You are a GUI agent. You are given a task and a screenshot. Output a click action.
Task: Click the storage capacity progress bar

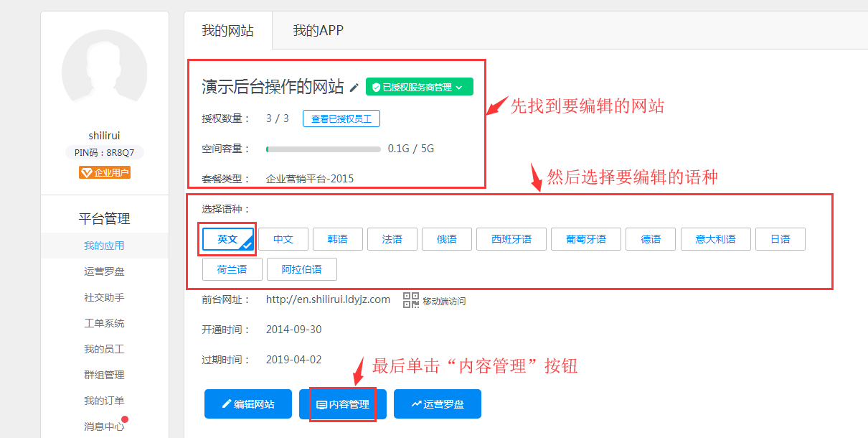click(x=323, y=149)
